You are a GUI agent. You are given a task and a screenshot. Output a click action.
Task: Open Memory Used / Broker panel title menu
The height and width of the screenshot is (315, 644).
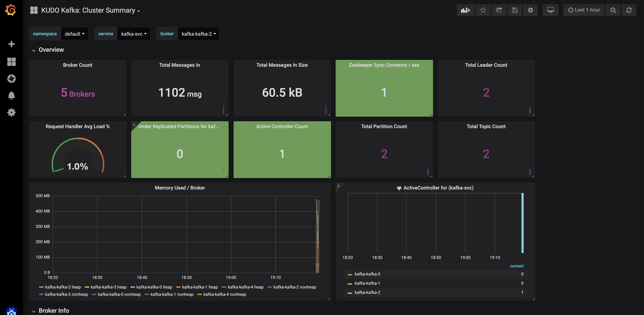click(180, 188)
